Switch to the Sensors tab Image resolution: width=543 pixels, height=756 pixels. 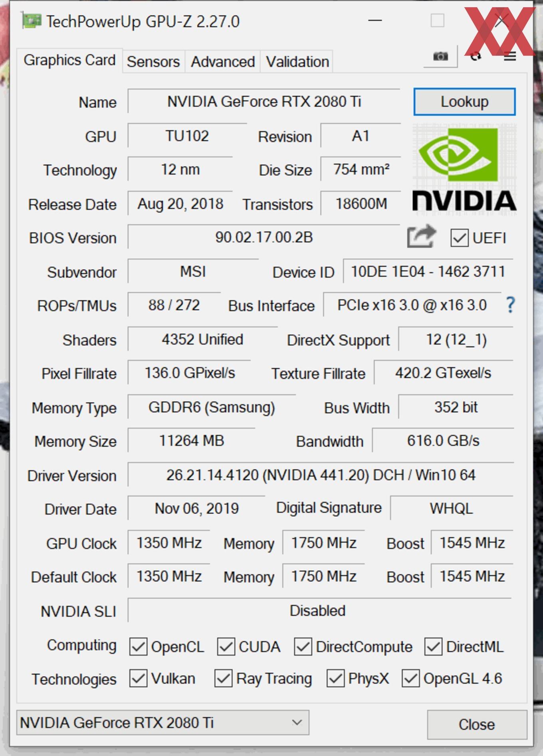153,62
